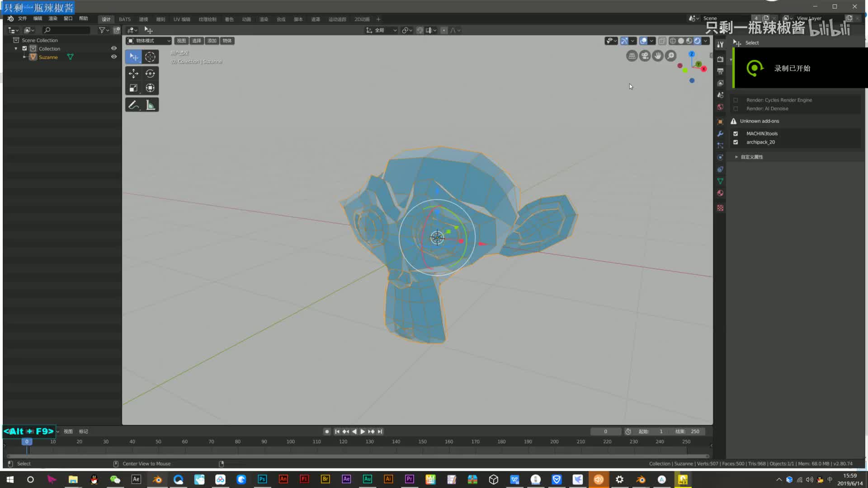The height and width of the screenshot is (488, 868).
Task: Click the pan view hand icon
Action: (658, 56)
